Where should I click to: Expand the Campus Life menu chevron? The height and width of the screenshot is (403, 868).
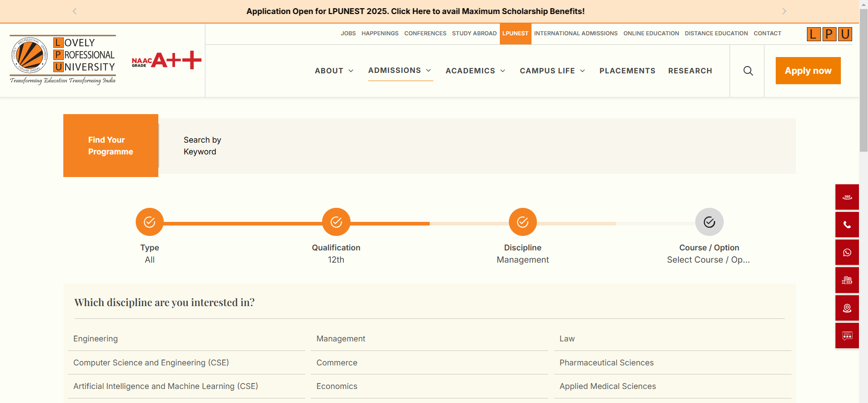(x=583, y=71)
